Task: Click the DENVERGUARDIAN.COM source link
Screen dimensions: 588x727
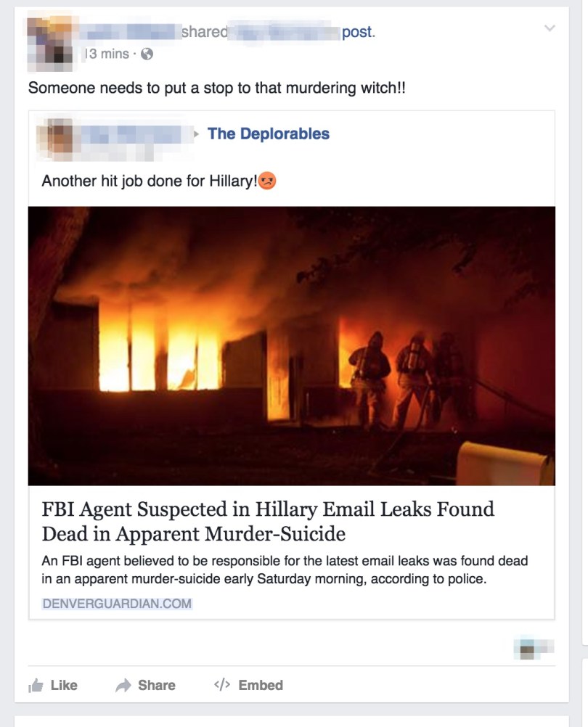Action: (117, 603)
